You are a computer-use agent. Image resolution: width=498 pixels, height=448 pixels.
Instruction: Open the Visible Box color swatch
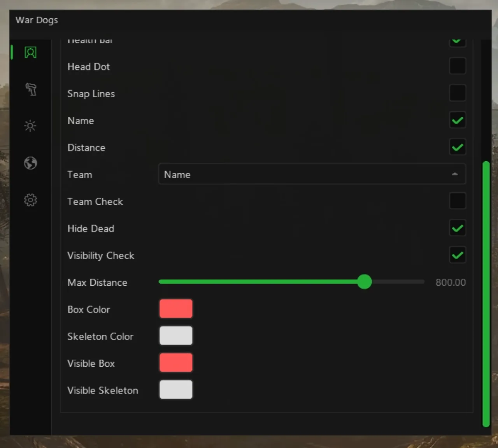[176, 363]
